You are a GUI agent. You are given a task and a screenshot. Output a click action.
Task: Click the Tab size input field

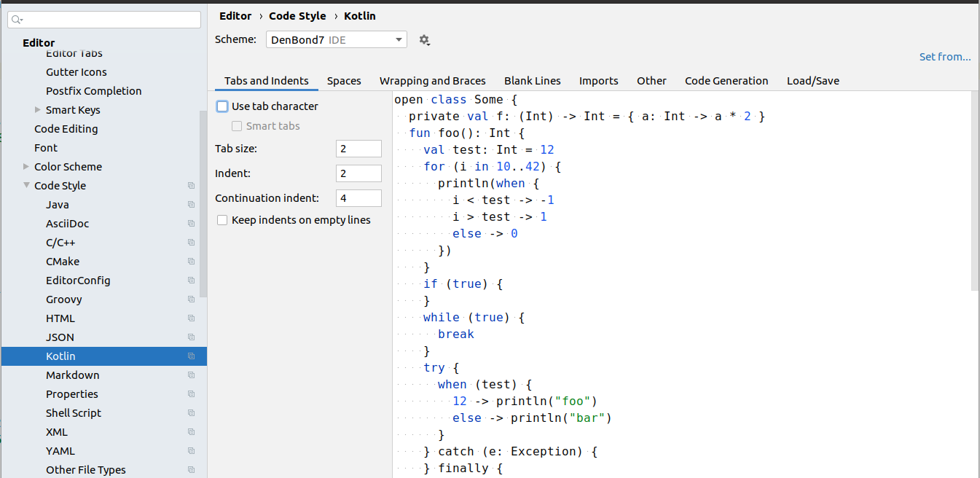click(358, 149)
